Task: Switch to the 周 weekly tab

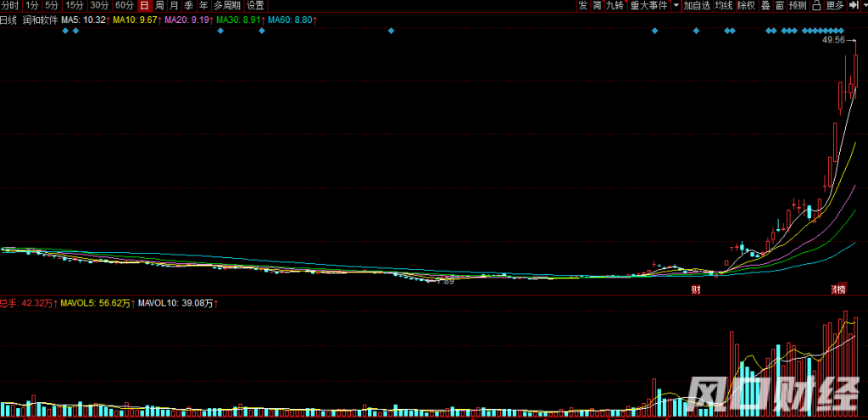Action: (x=159, y=6)
